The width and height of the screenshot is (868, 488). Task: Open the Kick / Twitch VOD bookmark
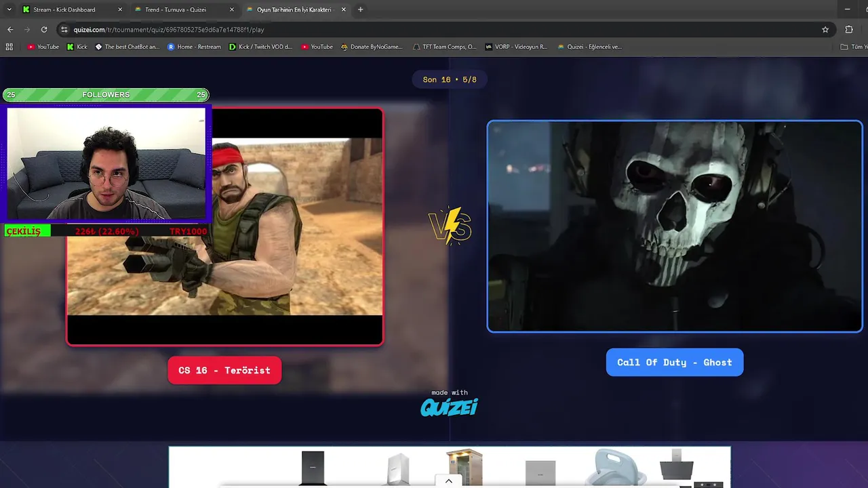[x=260, y=47]
